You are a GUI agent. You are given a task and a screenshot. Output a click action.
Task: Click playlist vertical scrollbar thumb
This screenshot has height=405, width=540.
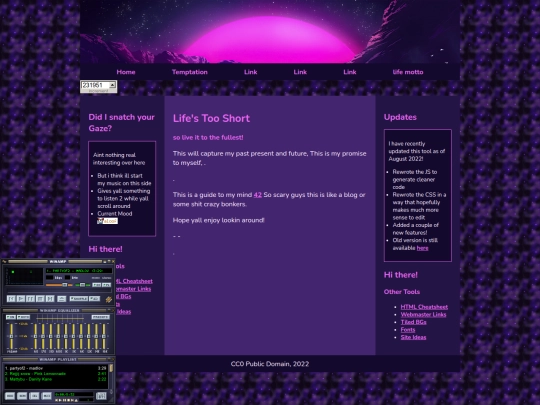click(111, 368)
